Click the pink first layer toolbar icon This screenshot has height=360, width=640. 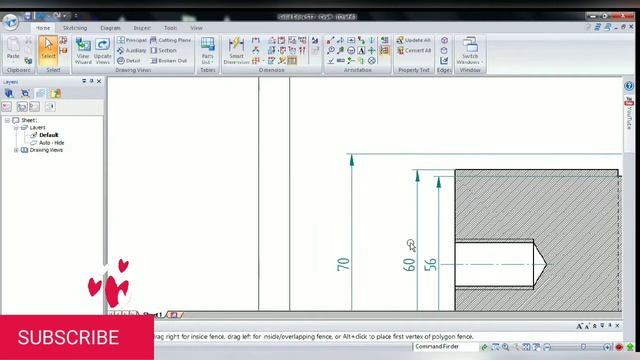[x=7, y=107]
